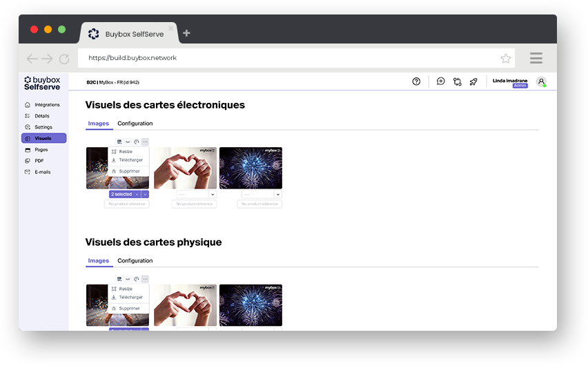Image resolution: width=588 pixels, height=366 pixels.
Task: Reload the page with browser refresh
Action: (64, 59)
